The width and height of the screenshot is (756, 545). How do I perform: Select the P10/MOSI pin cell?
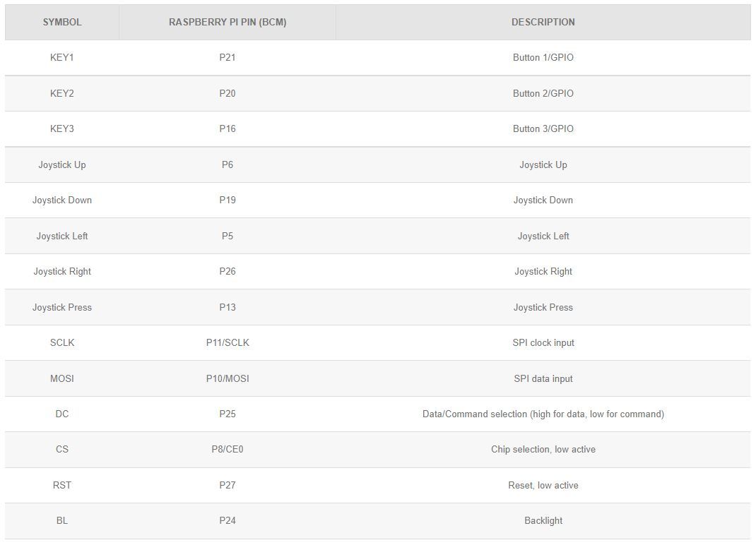click(228, 378)
